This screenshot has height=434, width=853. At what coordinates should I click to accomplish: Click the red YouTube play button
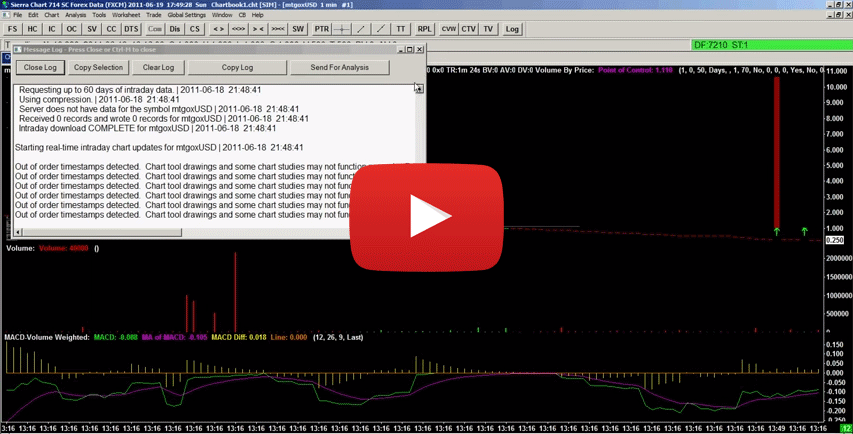click(426, 216)
